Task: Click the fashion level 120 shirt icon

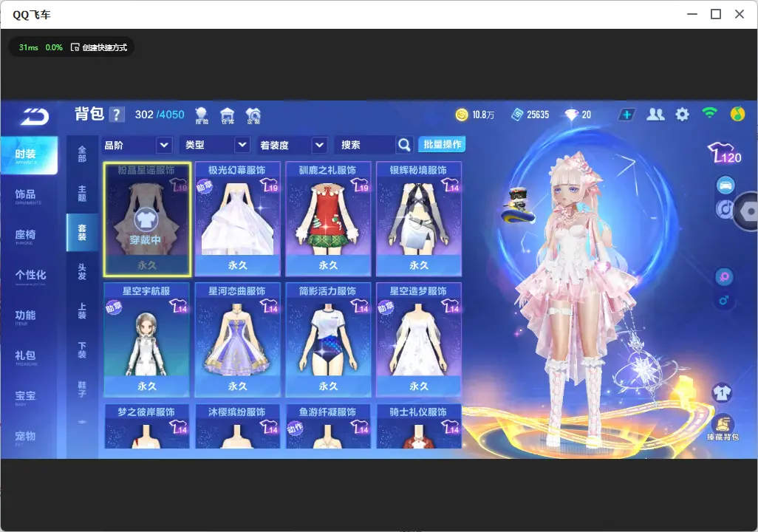Action: click(724, 153)
